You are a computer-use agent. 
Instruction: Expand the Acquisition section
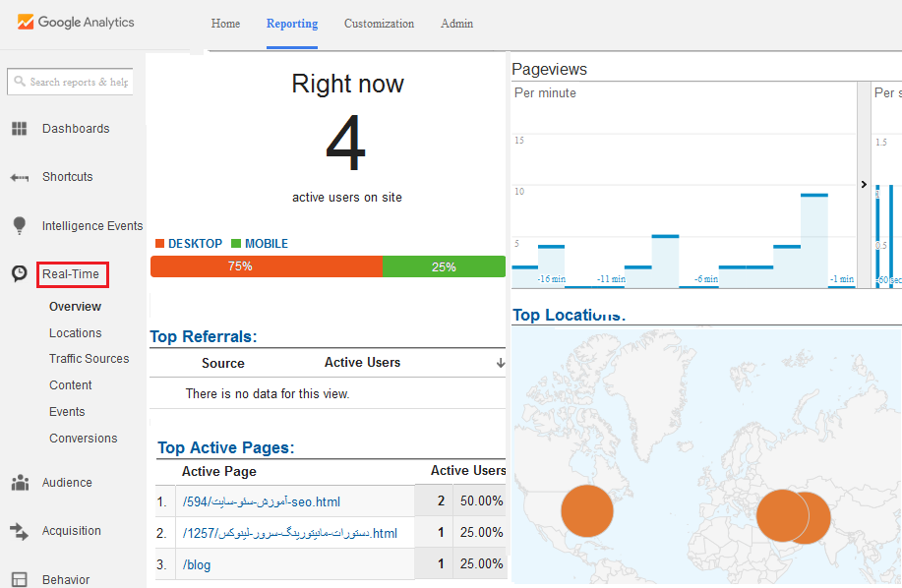pyautogui.click(x=72, y=531)
